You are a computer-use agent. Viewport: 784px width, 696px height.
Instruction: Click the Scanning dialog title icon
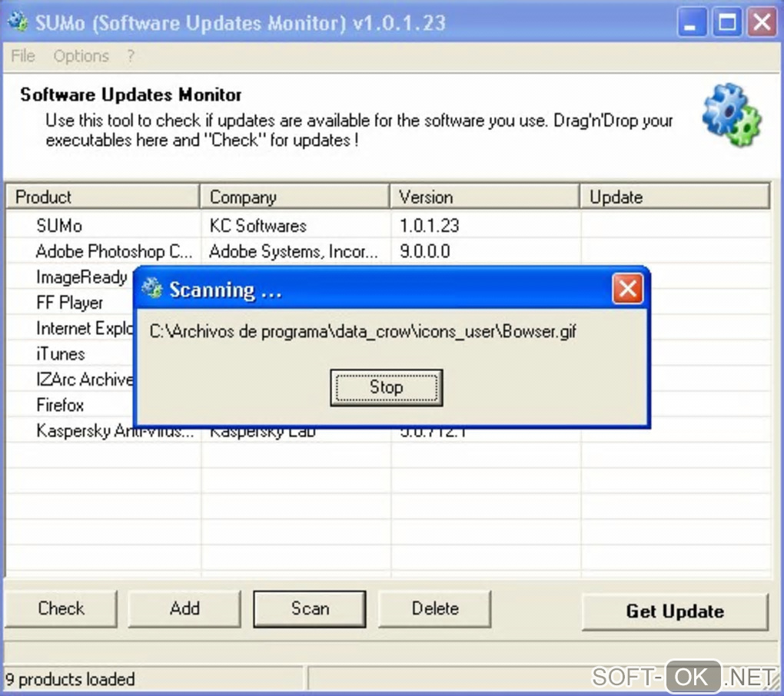[x=152, y=288]
